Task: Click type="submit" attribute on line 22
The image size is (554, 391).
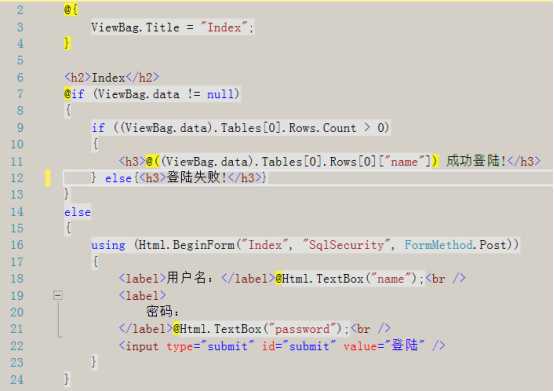Action: click(210, 346)
